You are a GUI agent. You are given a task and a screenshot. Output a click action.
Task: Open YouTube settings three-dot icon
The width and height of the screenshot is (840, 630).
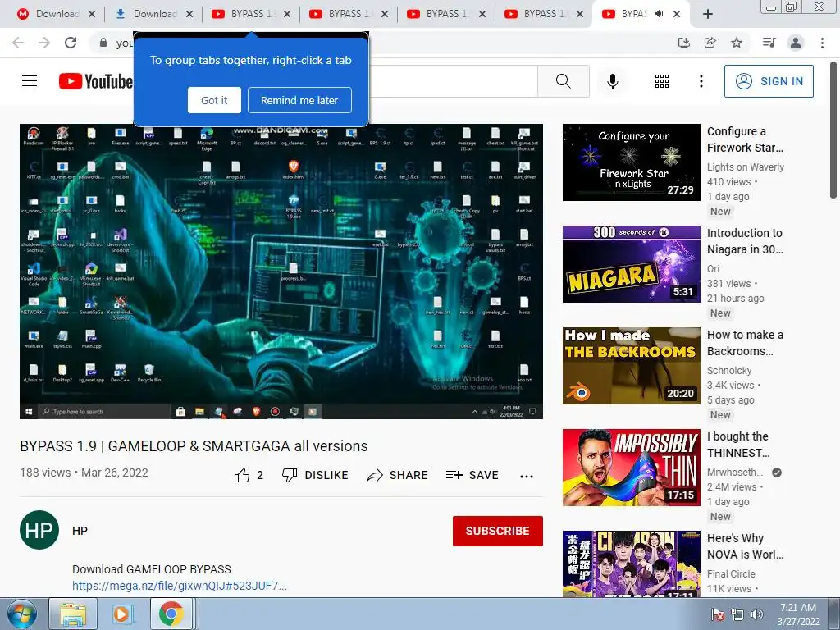(x=701, y=81)
